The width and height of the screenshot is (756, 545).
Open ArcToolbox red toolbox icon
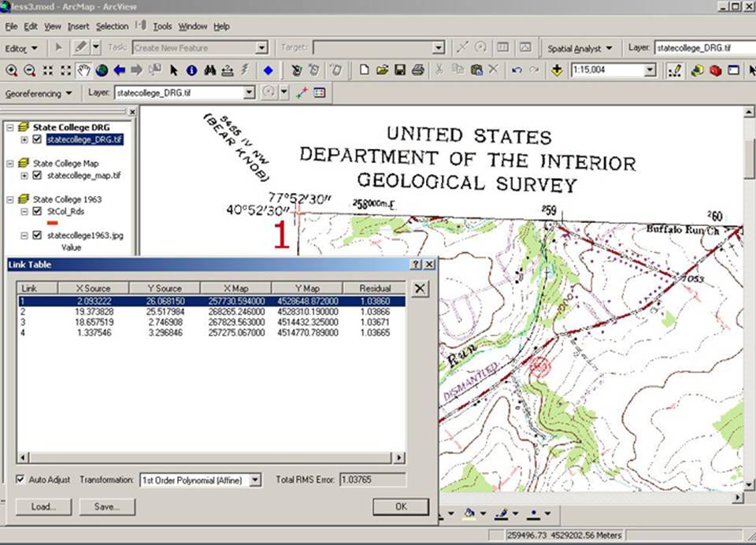(x=715, y=70)
